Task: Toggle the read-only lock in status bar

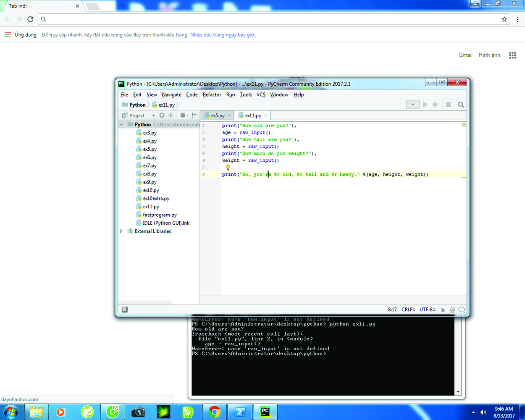Action: click(442, 309)
